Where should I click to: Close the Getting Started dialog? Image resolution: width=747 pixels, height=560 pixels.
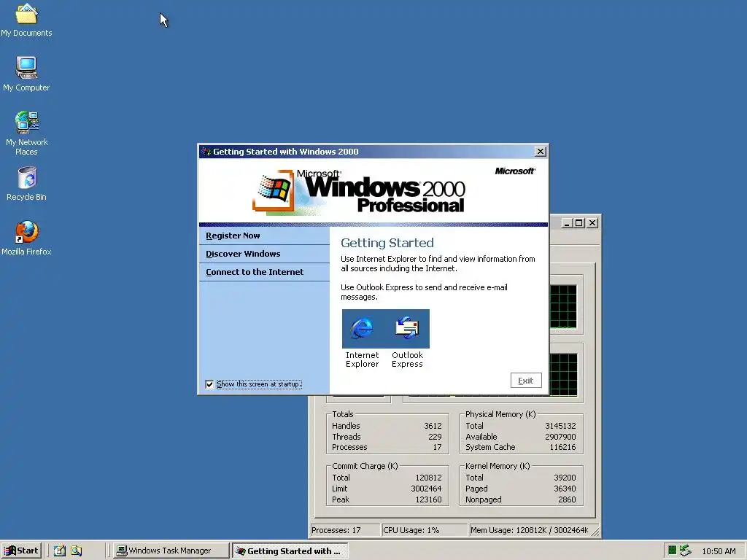[x=541, y=152]
